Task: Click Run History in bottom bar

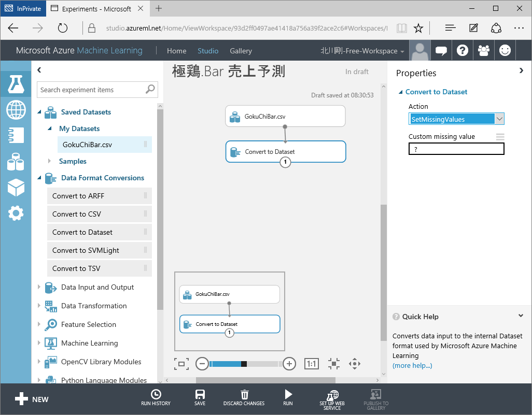Action: [x=156, y=397]
